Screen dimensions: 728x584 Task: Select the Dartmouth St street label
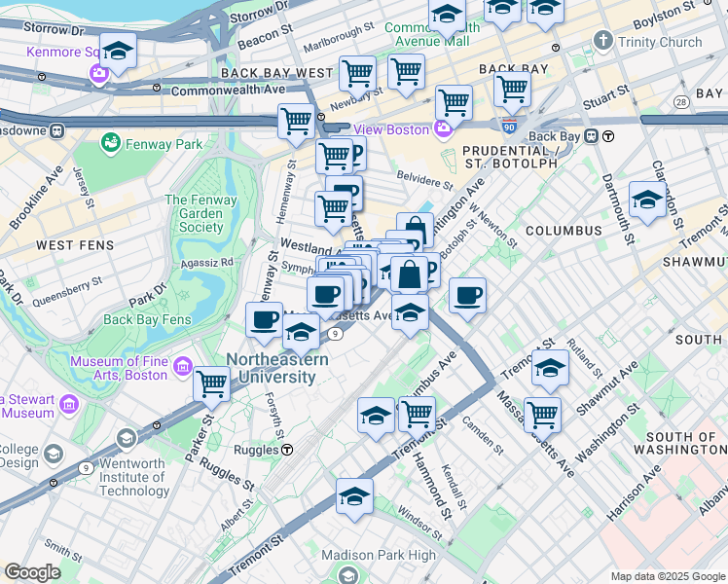[618, 209]
